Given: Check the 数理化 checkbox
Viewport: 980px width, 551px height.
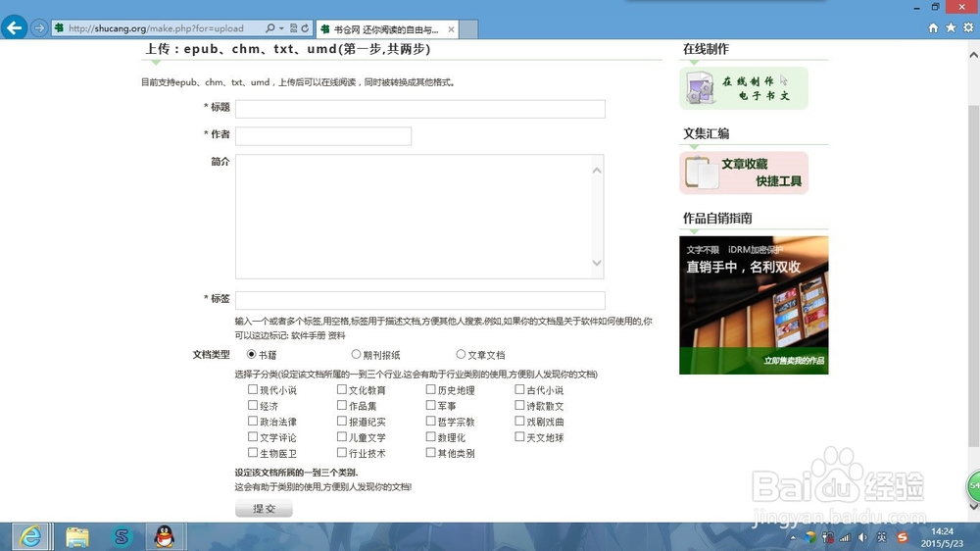Looking at the screenshot, I should pyautogui.click(x=430, y=436).
